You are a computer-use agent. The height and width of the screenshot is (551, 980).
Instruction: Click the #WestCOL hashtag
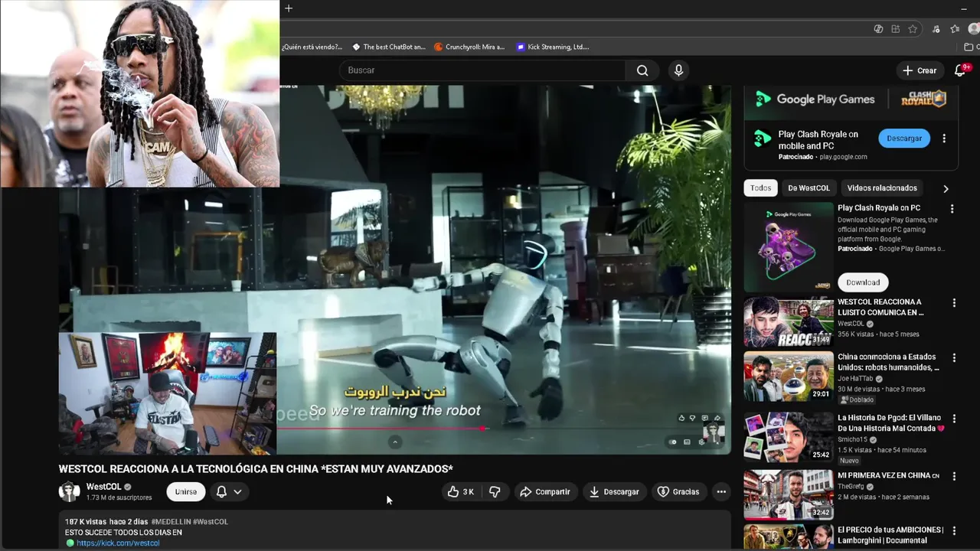point(211,522)
